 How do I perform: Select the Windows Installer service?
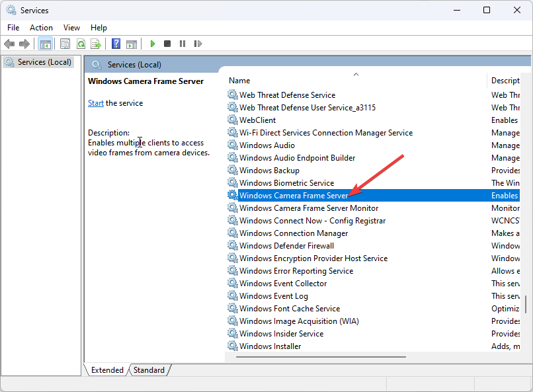[373, 346]
